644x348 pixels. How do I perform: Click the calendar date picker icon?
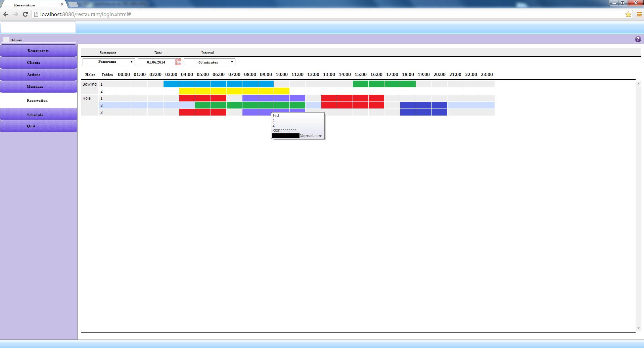coord(178,62)
